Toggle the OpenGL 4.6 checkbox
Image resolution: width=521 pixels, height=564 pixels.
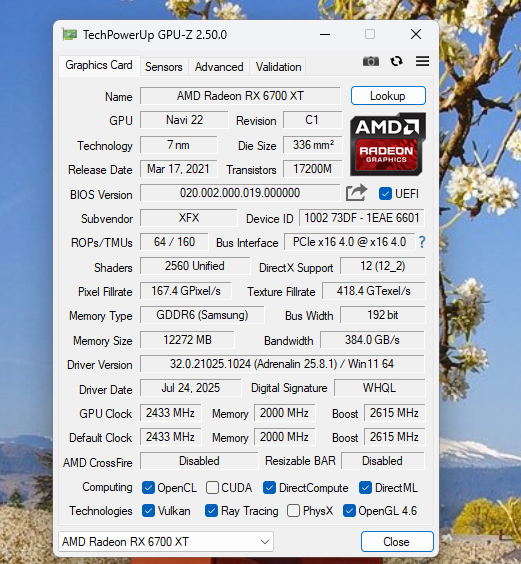(x=349, y=511)
